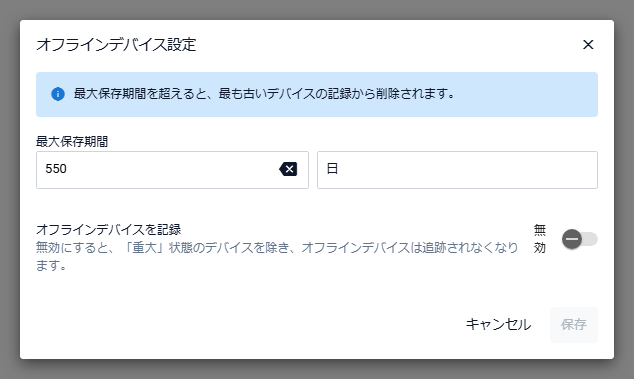Click the キャンセル button
634x379 pixels.
[x=498, y=324]
